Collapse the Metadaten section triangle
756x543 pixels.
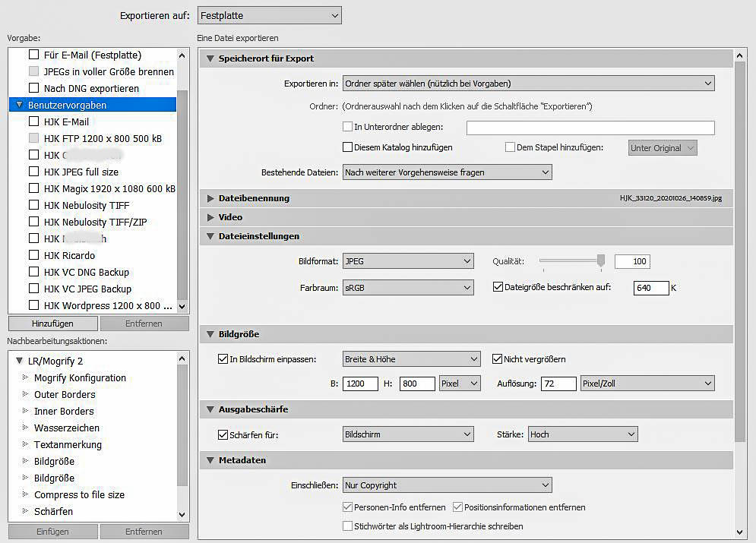pos(210,459)
